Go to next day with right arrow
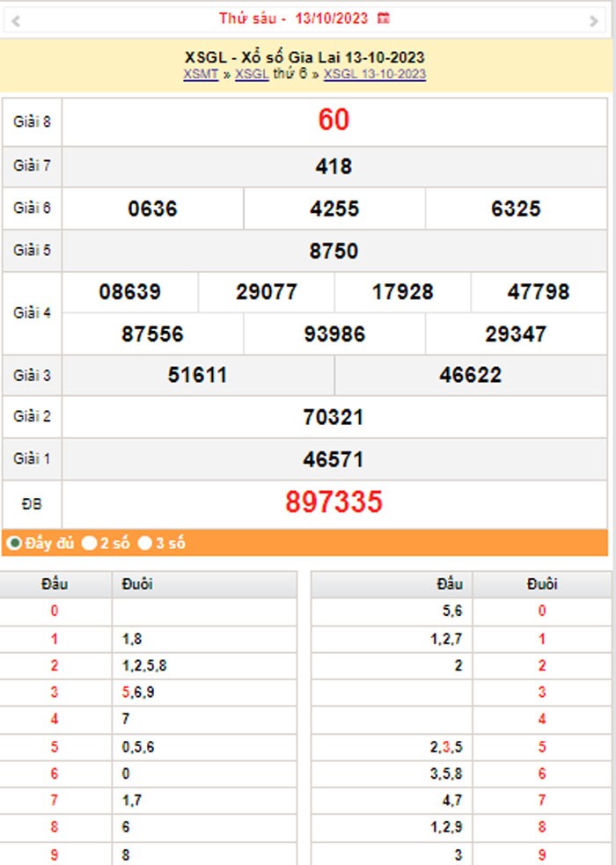Image resolution: width=616 pixels, height=865 pixels. point(593,21)
